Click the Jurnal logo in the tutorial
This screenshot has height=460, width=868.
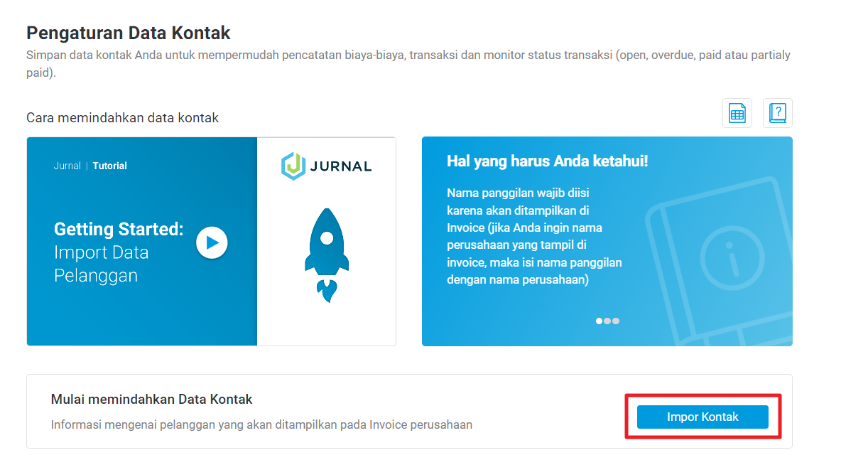[327, 166]
